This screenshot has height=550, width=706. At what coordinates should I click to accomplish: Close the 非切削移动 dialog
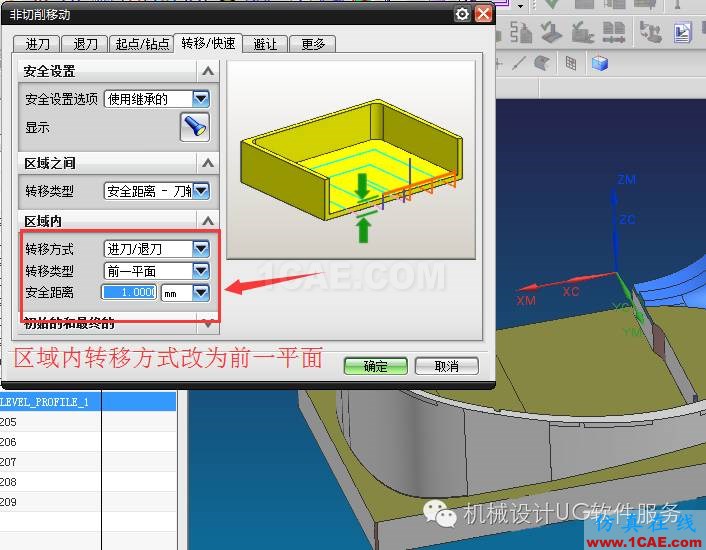point(484,14)
